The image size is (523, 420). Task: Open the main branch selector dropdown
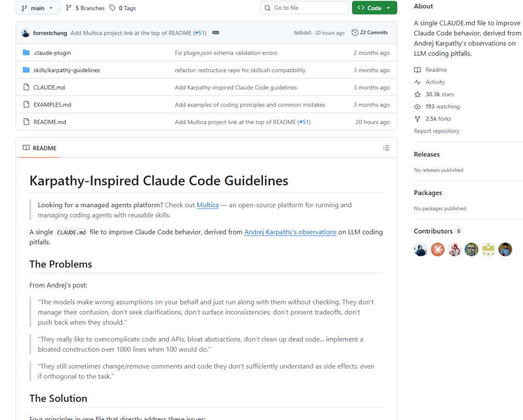point(38,8)
